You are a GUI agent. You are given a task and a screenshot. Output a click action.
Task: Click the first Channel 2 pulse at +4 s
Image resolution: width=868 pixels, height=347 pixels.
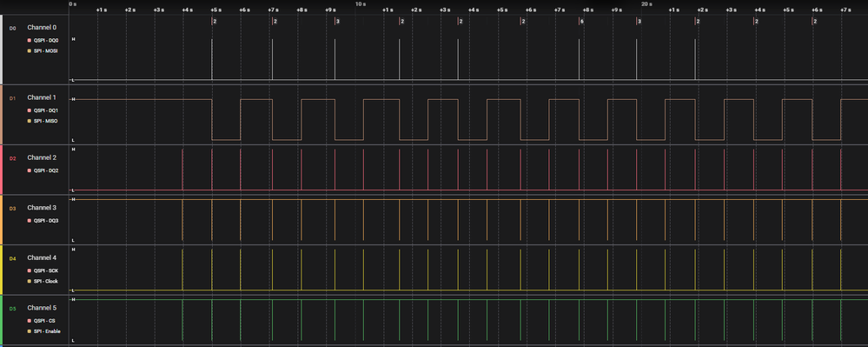click(x=182, y=170)
